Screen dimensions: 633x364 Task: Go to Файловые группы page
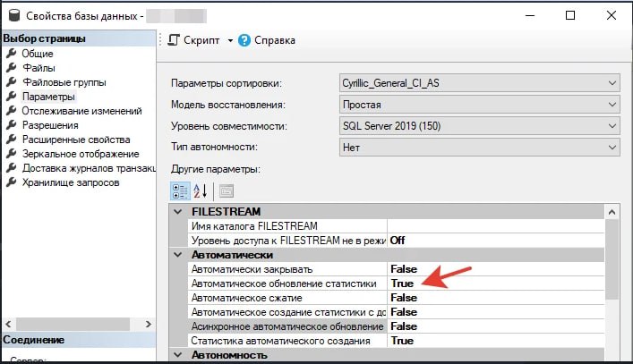[x=64, y=82]
